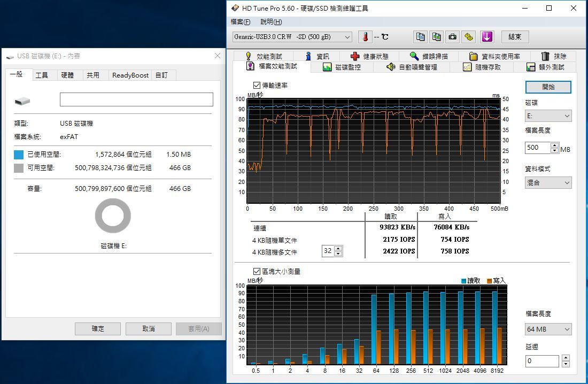Click the 確定 button in properties dialog

point(98,329)
